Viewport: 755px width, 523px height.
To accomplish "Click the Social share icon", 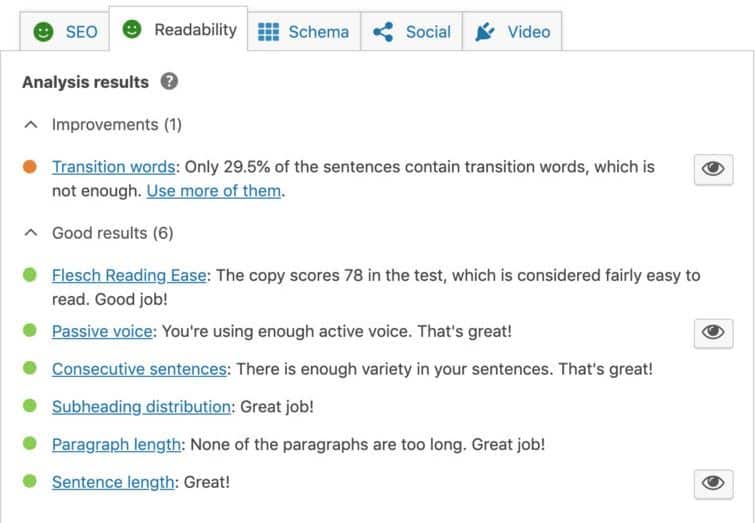I will (383, 32).
